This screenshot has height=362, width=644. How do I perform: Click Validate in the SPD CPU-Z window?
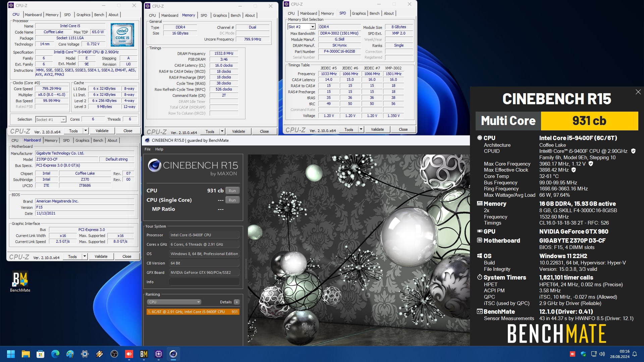377,129
